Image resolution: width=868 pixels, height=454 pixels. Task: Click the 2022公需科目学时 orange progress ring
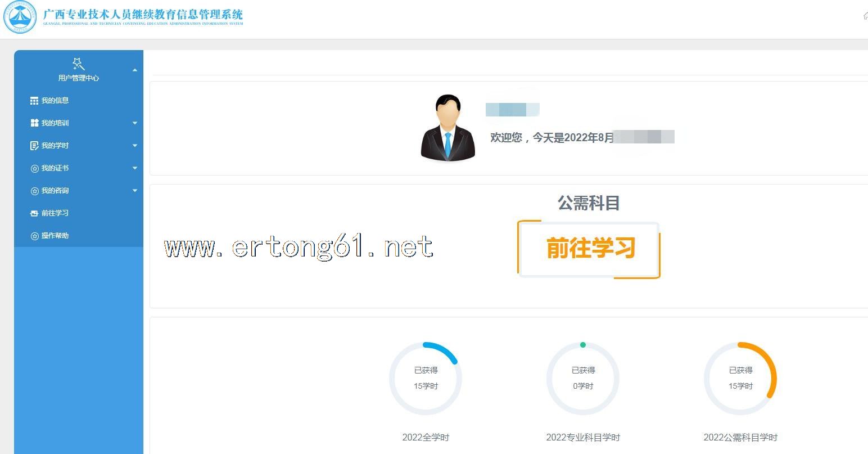(740, 379)
